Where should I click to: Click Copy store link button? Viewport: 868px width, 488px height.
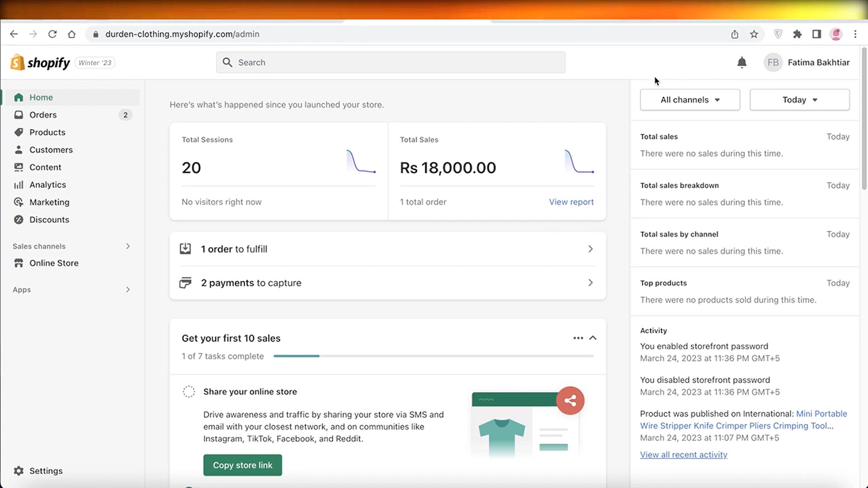pyautogui.click(x=242, y=465)
